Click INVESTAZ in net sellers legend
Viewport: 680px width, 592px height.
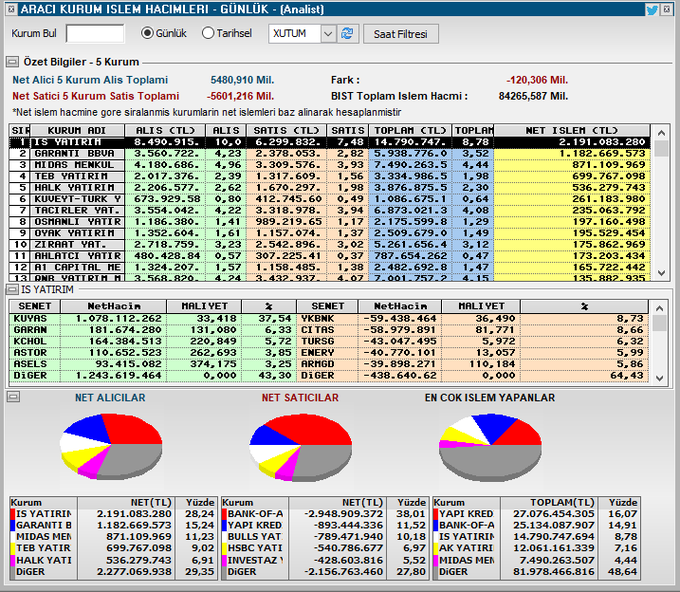point(255,560)
